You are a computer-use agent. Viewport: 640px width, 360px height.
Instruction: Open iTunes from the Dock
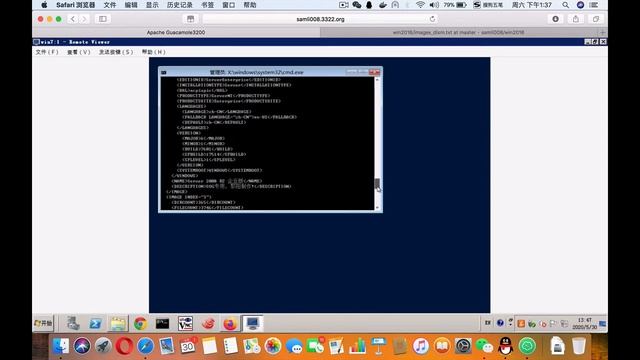pos(421,346)
